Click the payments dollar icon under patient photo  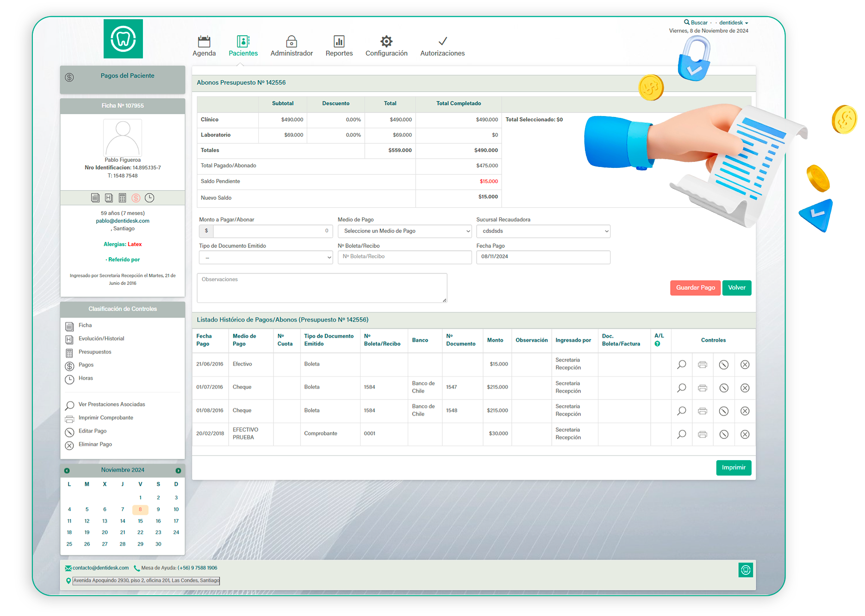[x=136, y=198]
